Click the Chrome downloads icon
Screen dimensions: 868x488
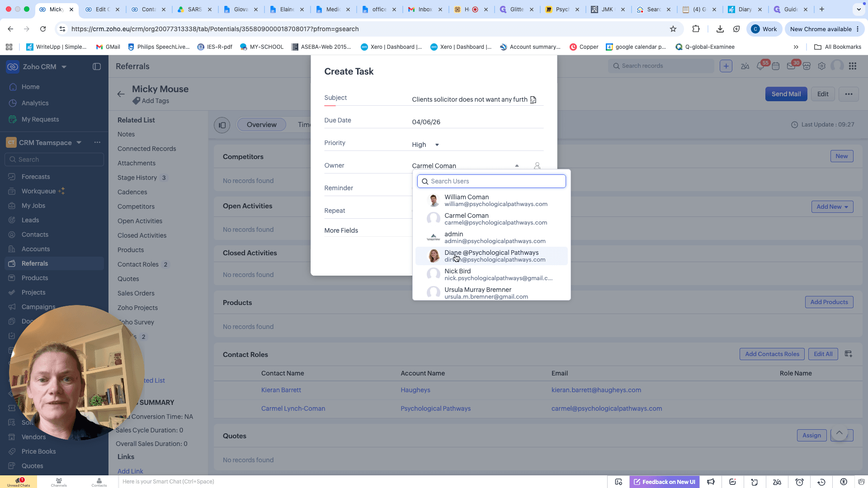(720, 29)
